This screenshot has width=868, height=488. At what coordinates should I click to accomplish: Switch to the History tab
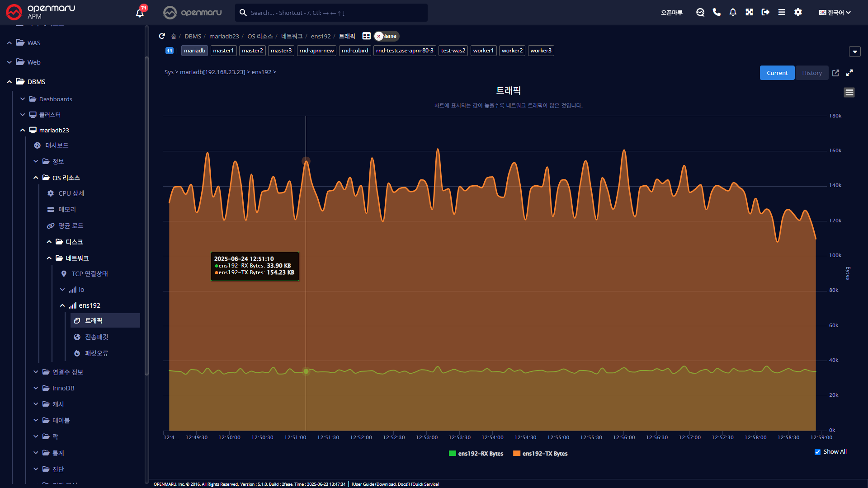(x=811, y=73)
